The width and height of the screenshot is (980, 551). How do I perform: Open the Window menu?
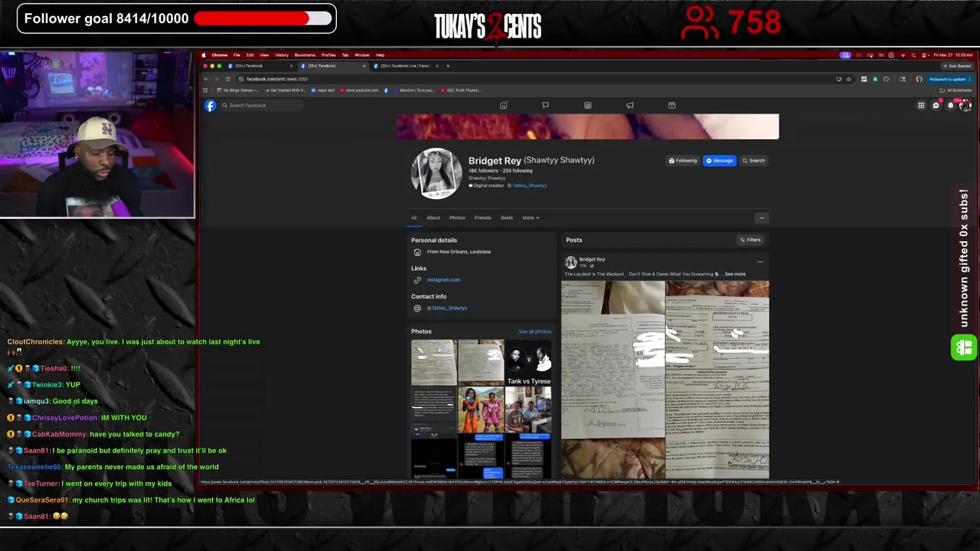pyautogui.click(x=362, y=55)
